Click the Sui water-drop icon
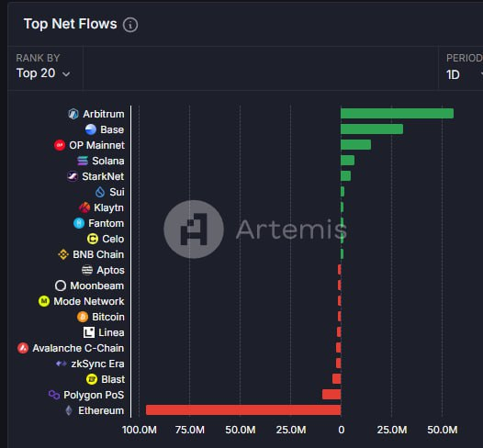The width and height of the screenshot is (483, 448). pos(100,192)
